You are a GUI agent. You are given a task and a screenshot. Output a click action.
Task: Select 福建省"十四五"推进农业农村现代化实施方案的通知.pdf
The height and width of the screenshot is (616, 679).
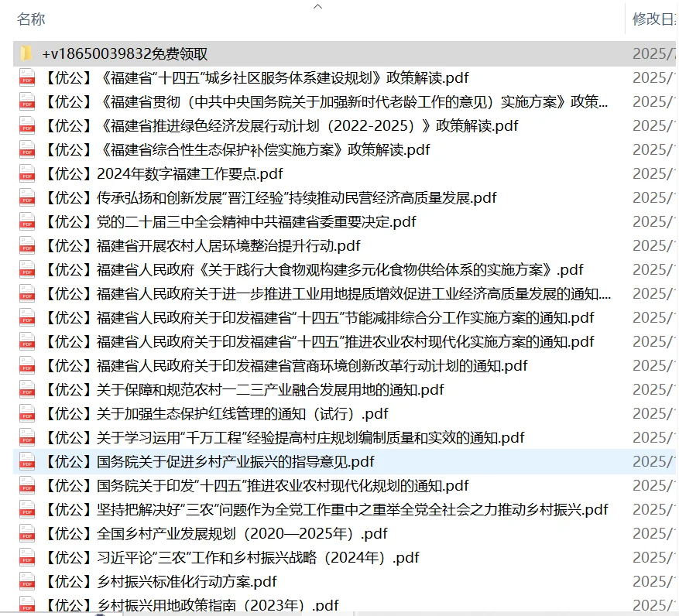320,342
